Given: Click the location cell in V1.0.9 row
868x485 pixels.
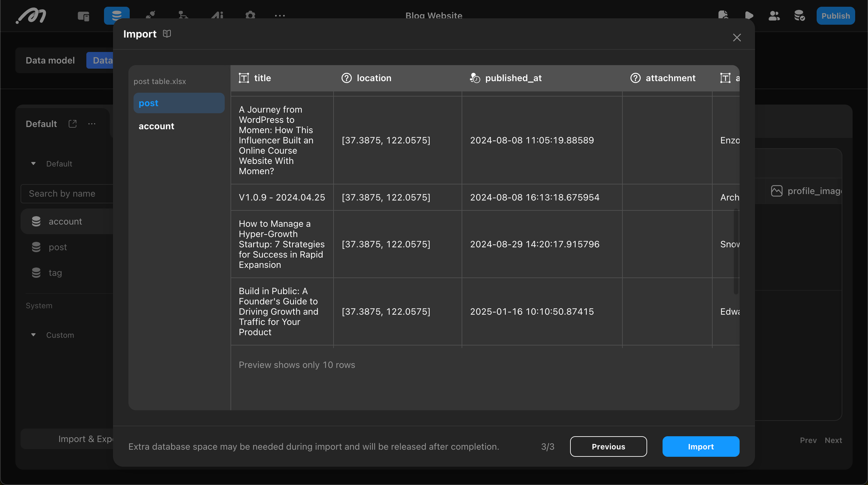Looking at the screenshot, I should point(398,197).
